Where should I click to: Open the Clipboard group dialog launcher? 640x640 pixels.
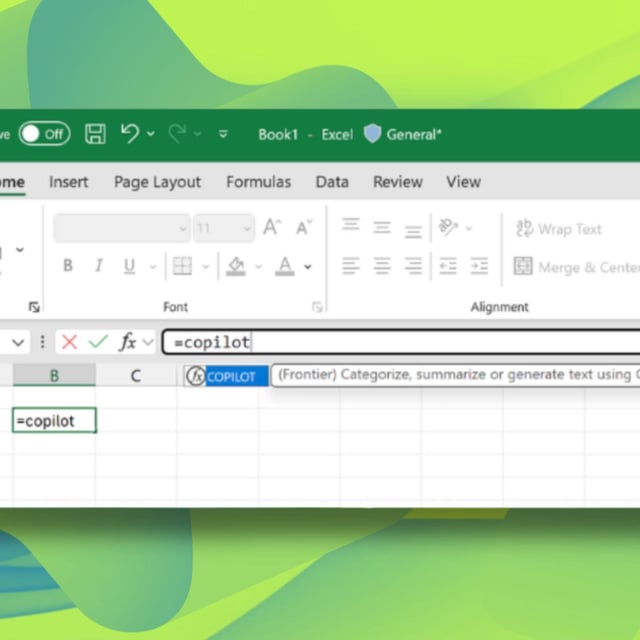pyautogui.click(x=34, y=307)
